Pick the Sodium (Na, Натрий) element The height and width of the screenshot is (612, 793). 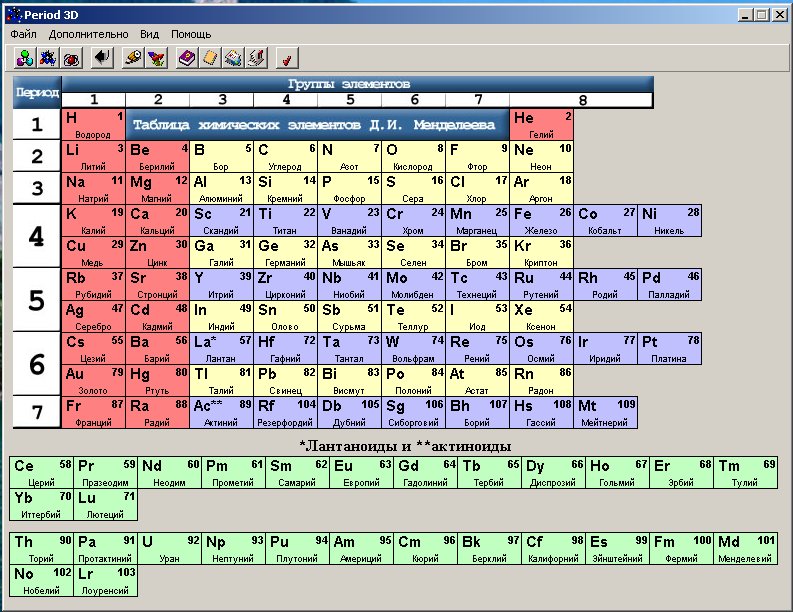(94, 189)
